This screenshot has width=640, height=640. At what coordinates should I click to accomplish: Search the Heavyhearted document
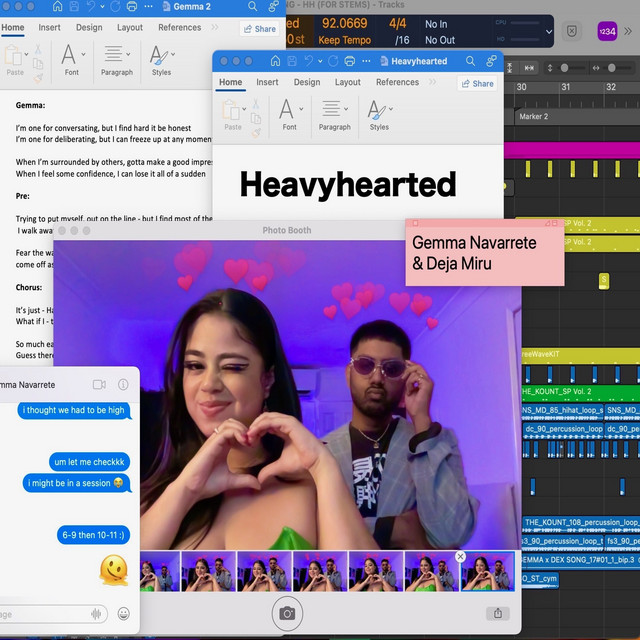tap(470, 61)
